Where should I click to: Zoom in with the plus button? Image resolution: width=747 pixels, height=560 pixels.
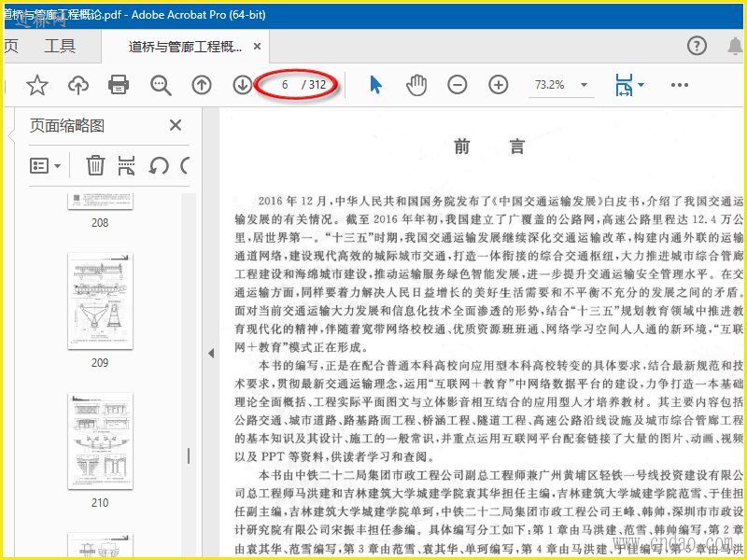click(499, 85)
